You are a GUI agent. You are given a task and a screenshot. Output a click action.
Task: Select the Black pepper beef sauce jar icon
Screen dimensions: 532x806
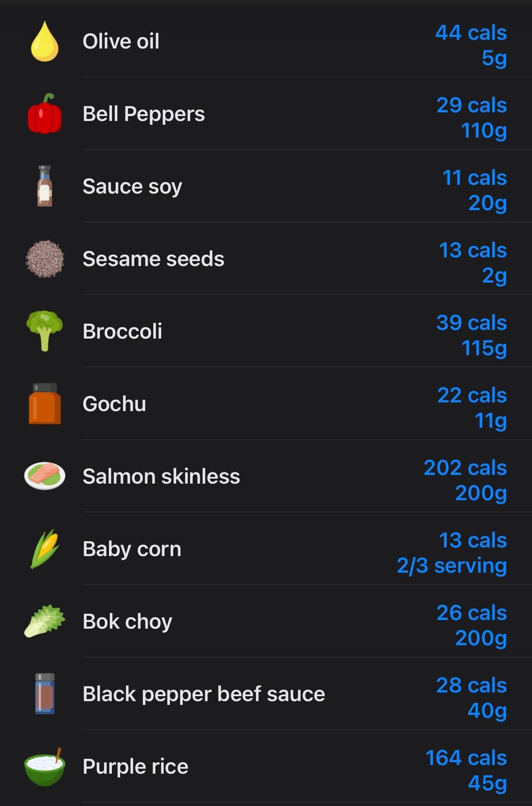point(45,694)
